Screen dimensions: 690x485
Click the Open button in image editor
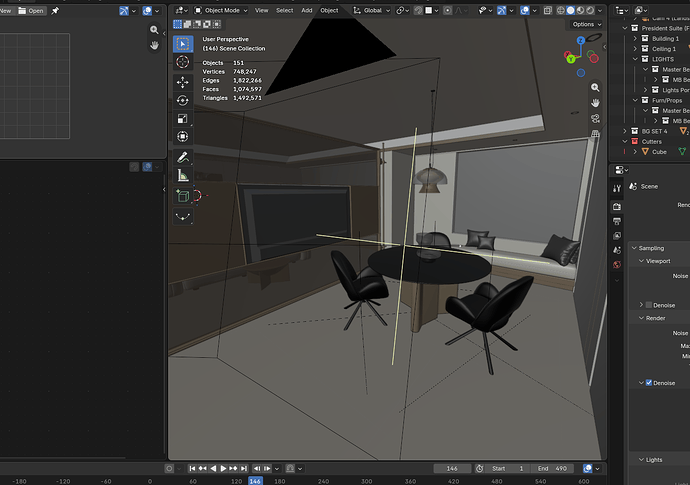tap(32, 11)
